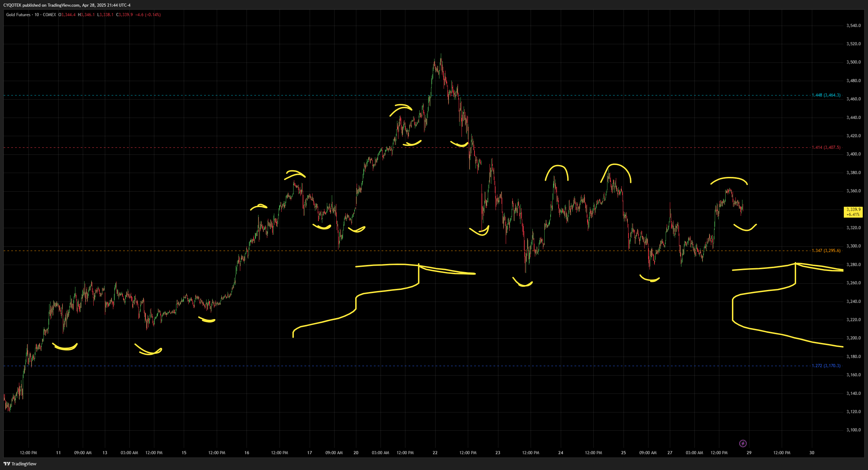
Task: Click the 3,180.0 price axis label
Action: pyautogui.click(x=853, y=357)
